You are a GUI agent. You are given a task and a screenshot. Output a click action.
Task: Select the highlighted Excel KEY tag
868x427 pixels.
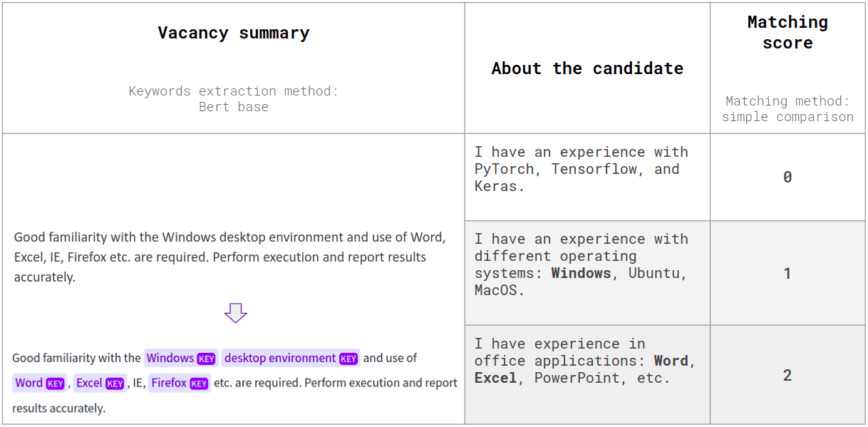(100, 383)
